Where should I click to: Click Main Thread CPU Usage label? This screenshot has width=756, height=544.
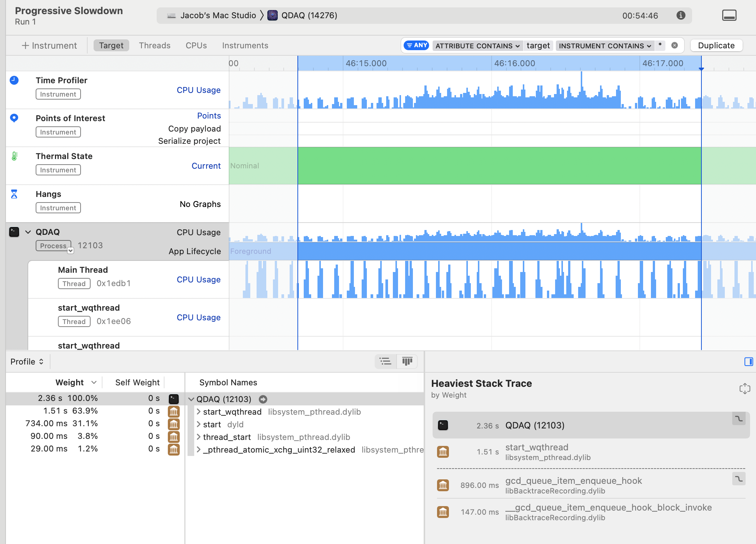point(199,279)
